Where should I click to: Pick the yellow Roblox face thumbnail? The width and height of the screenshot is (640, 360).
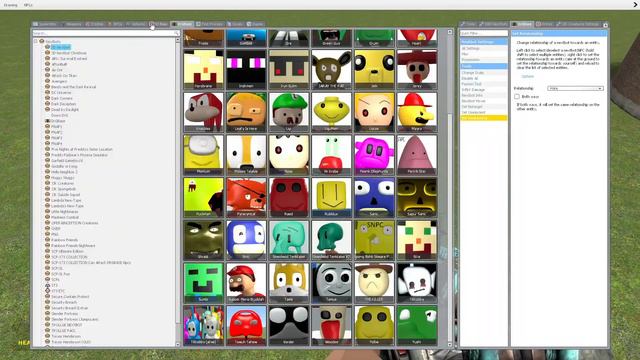tap(331, 197)
